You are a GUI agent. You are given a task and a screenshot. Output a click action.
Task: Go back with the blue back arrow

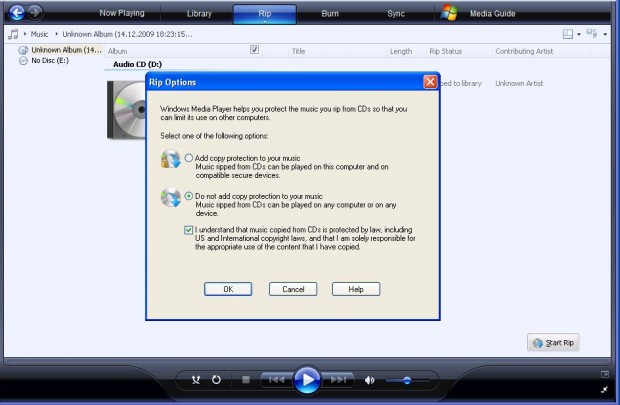point(16,13)
